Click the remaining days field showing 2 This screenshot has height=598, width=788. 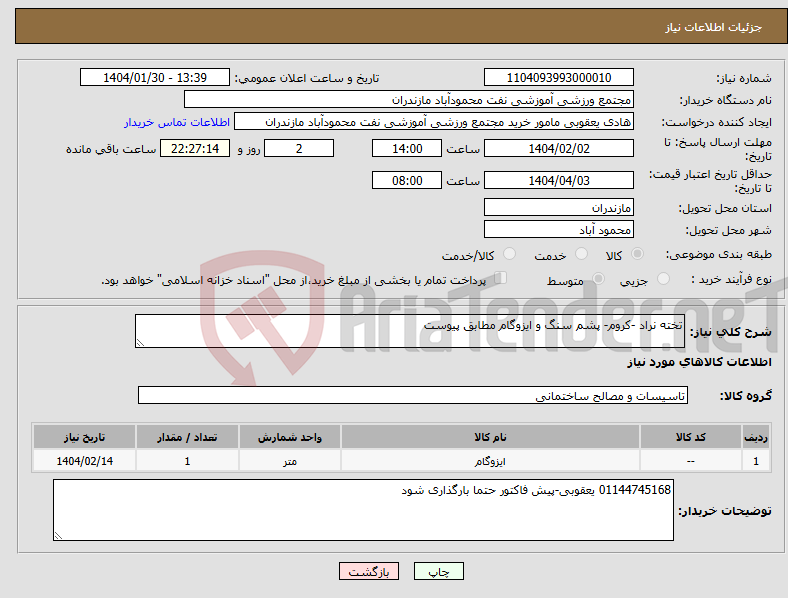pyautogui.click(x=299, y=148)
